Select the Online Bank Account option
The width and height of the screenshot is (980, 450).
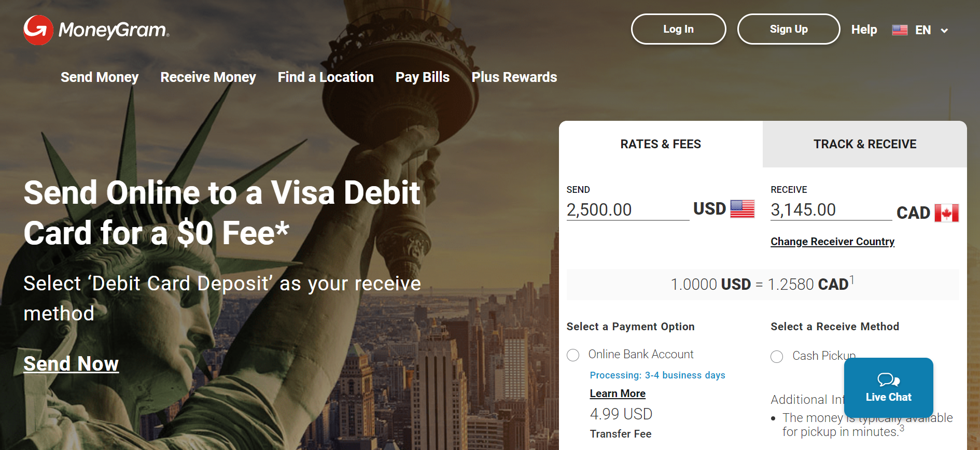pyautogui.click(x=573, y=355)
